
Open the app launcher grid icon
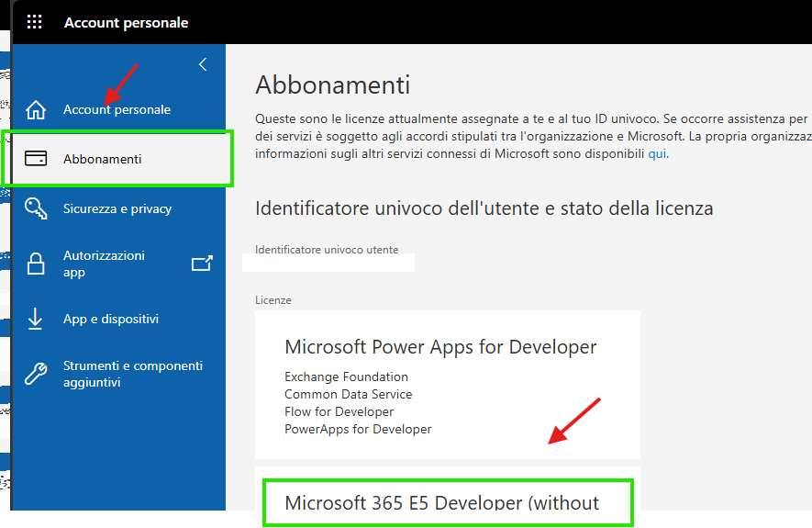tap(35, 22)
